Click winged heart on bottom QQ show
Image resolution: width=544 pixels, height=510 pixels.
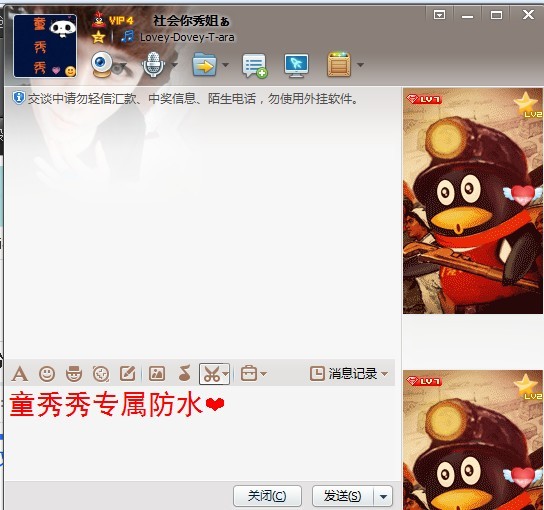[523, 476]
